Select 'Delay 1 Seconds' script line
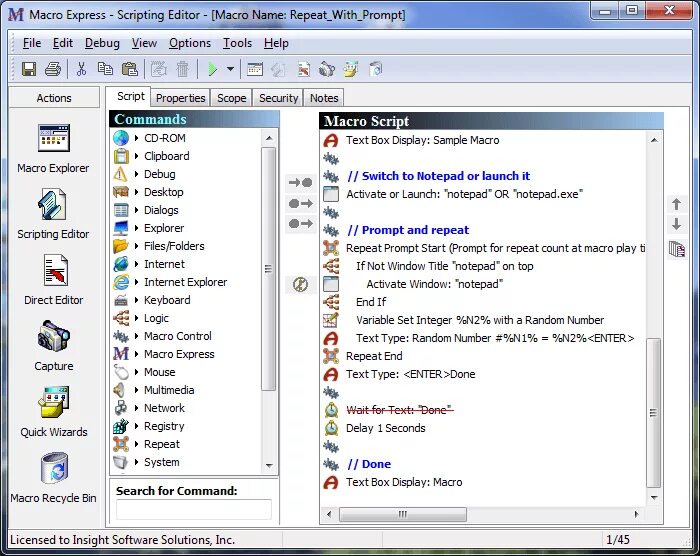The image size is (700, 556). click(x=386, y=428)
